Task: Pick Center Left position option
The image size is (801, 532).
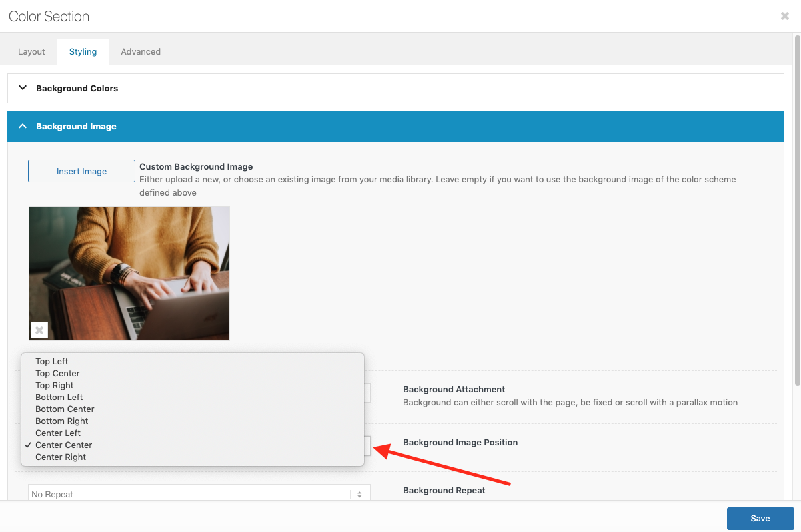Action: pos(193,433)
